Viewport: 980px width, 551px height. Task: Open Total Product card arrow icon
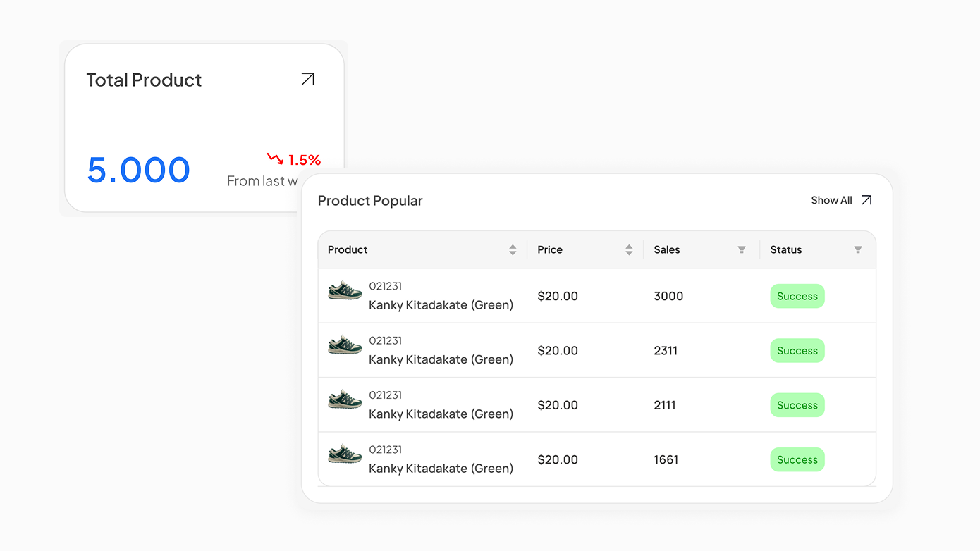coord(307,80)
